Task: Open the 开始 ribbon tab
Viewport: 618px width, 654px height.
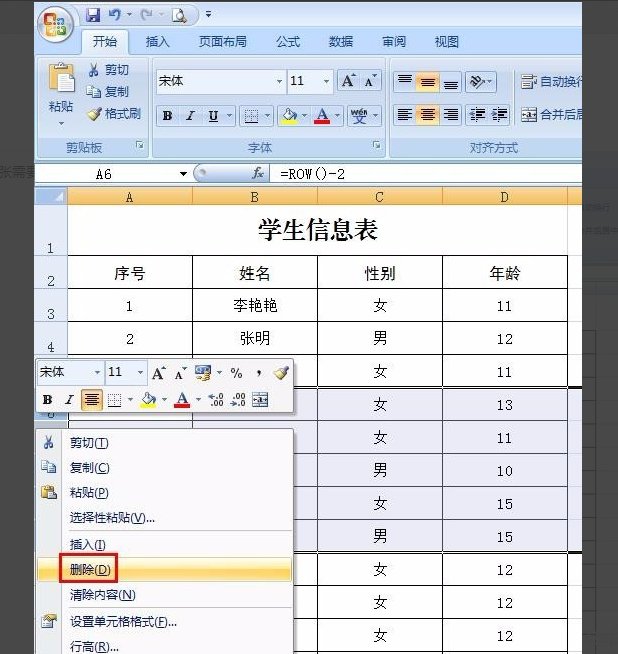Action: pyautogui.click(x=105, y=41)
